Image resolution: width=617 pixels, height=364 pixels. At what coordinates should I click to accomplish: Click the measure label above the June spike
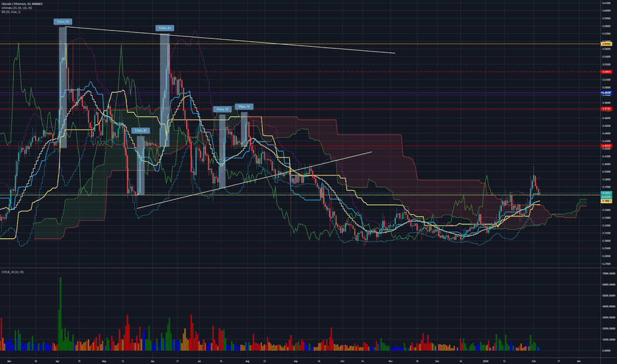point(164,28)
